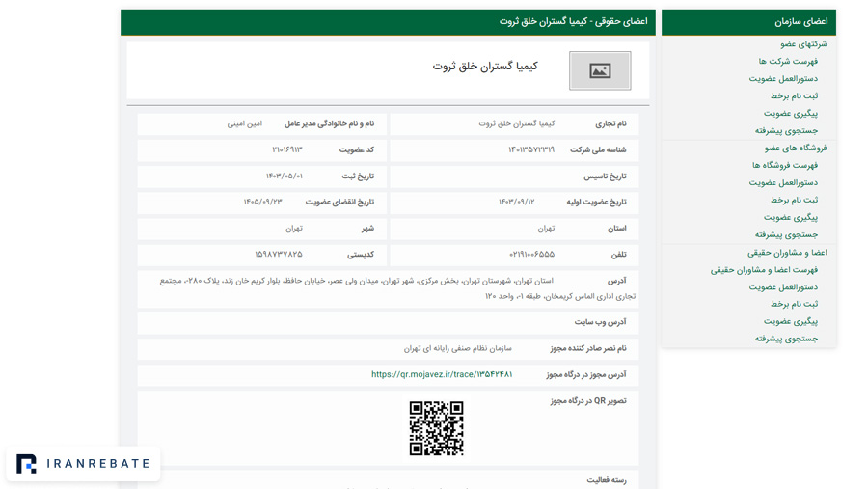This screenshot has width=868, height=489.
Task: Open the qr.mojavez.ir/trace license link
Action: [x=442, y=374]
